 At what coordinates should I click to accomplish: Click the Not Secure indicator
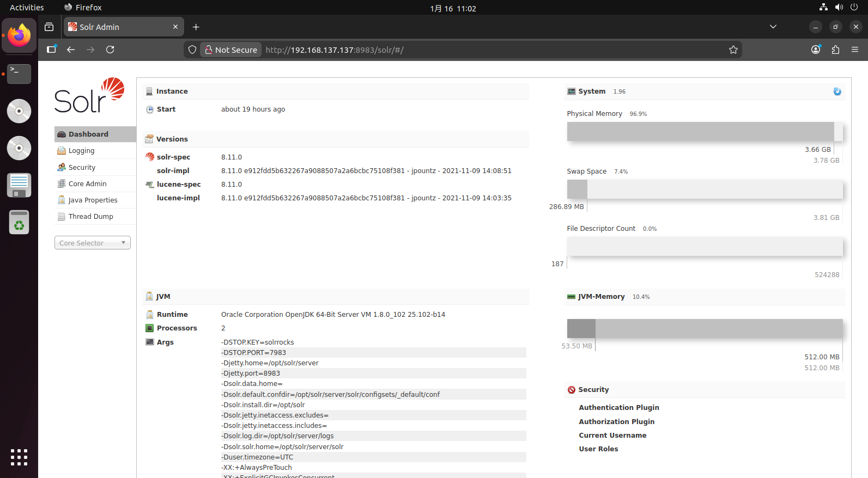click(230, 50)
